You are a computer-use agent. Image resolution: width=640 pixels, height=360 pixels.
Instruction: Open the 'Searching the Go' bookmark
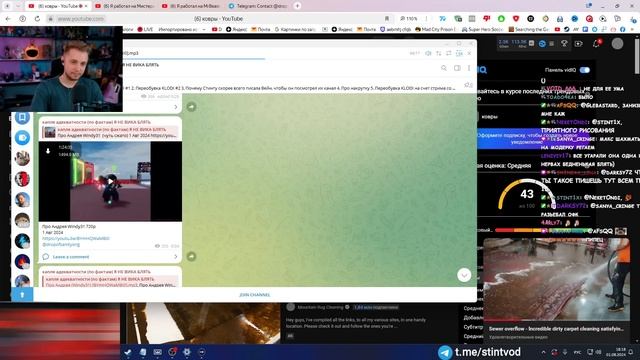click(x=529, y=29)
